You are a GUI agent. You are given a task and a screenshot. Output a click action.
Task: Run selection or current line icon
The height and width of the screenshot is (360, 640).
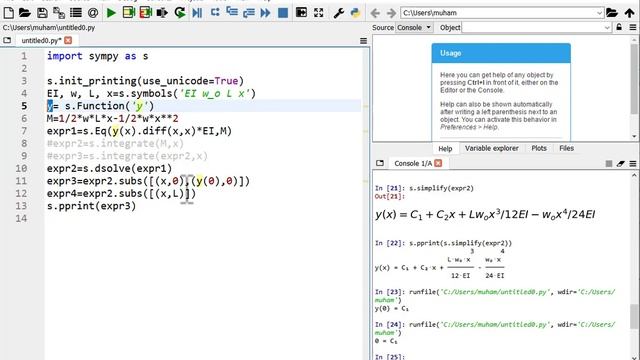[x=162, y=13]
